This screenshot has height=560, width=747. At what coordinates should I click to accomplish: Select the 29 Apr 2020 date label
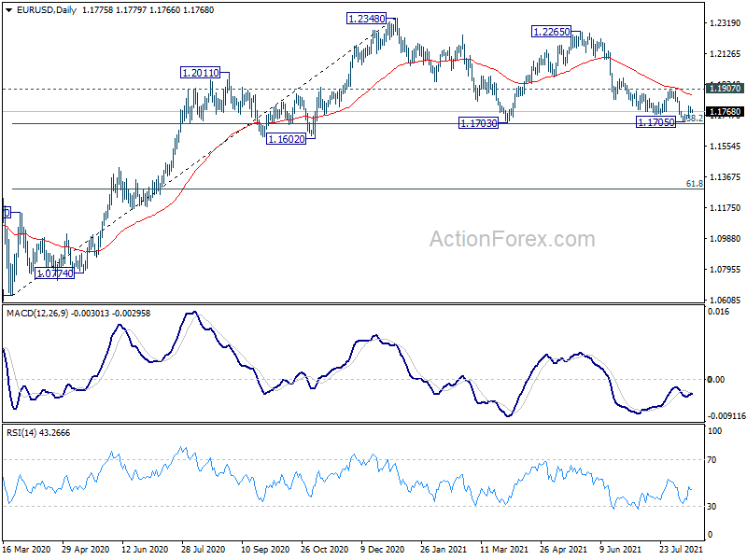click(x=86, y=549)
